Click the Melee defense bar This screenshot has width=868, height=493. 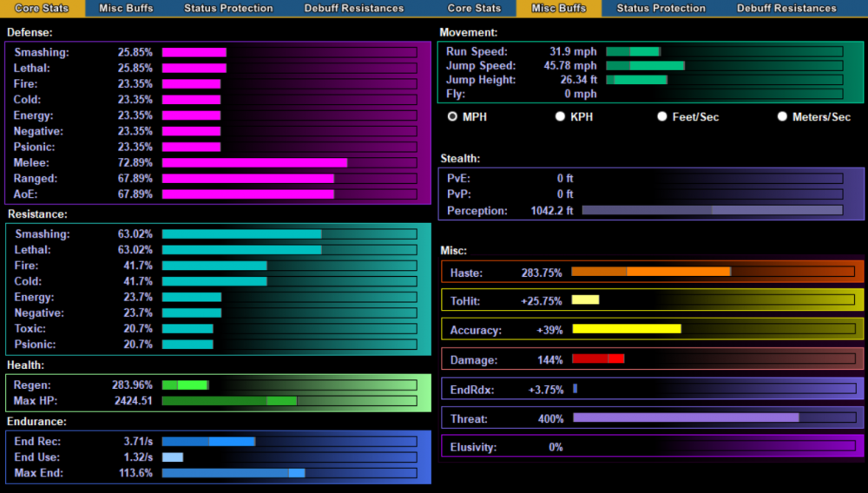pos(289,162)
